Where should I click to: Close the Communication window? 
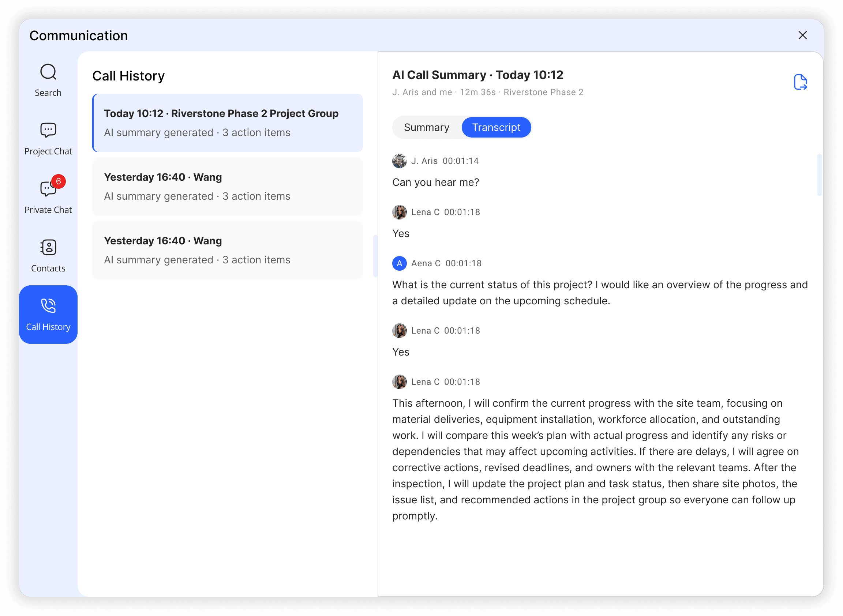(x=803, y=35)
